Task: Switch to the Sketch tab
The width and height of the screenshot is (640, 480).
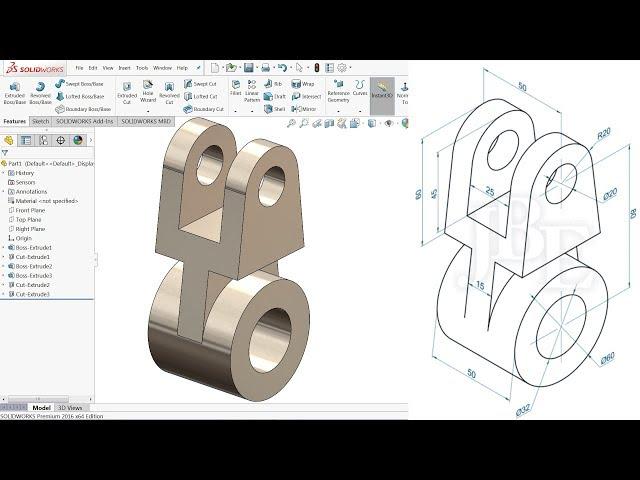Action: tap(40, 121)
